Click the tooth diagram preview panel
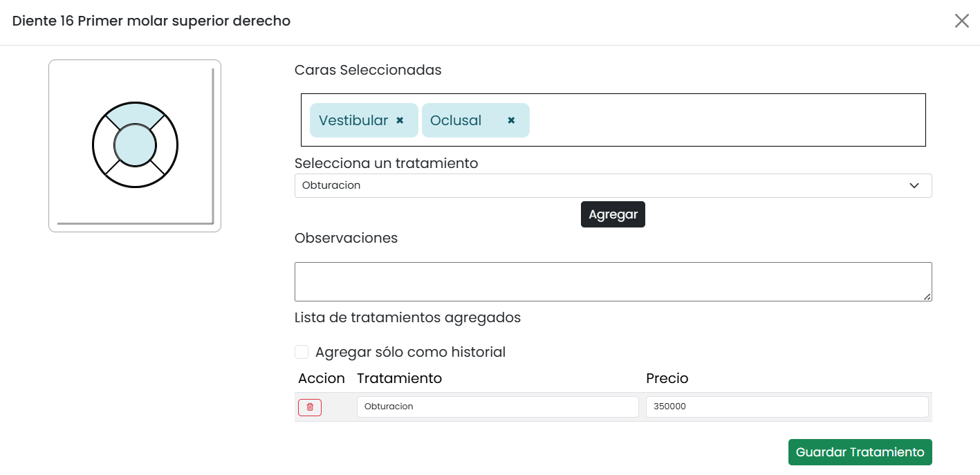 tap(135, 207)
